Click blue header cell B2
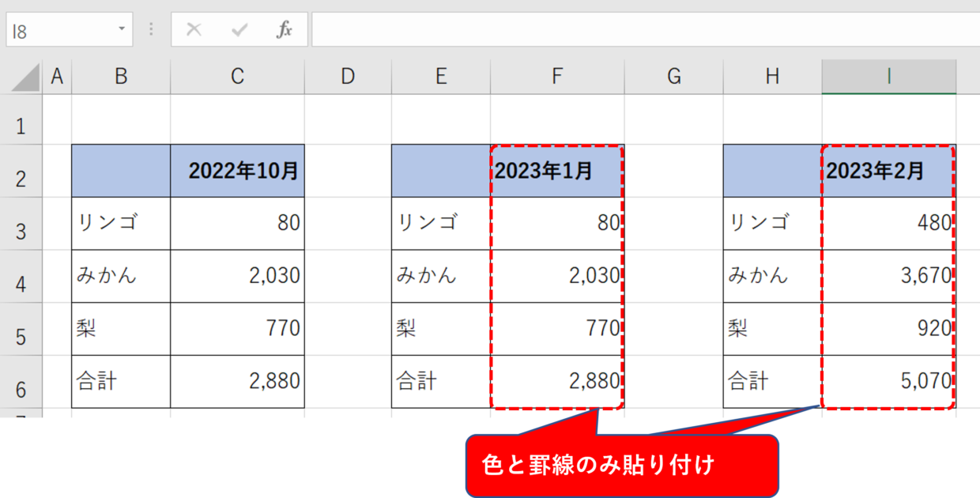Screen dimensions: 980x498 coord(121,171)
